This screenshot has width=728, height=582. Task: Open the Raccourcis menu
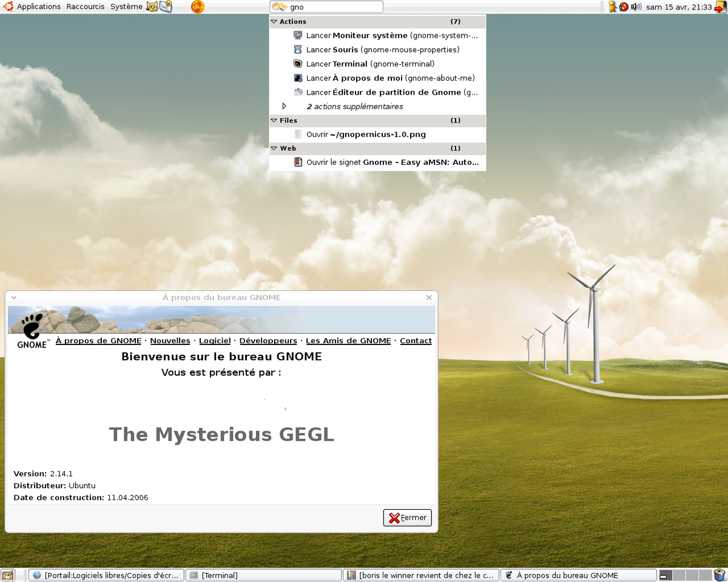point(85,7)
